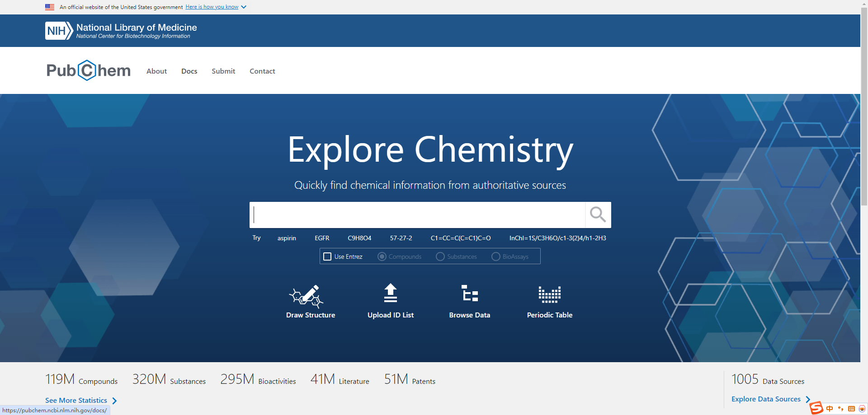Open the Explore Data Sources link
This screenshot has width=868, height=415.
[766, 399]
